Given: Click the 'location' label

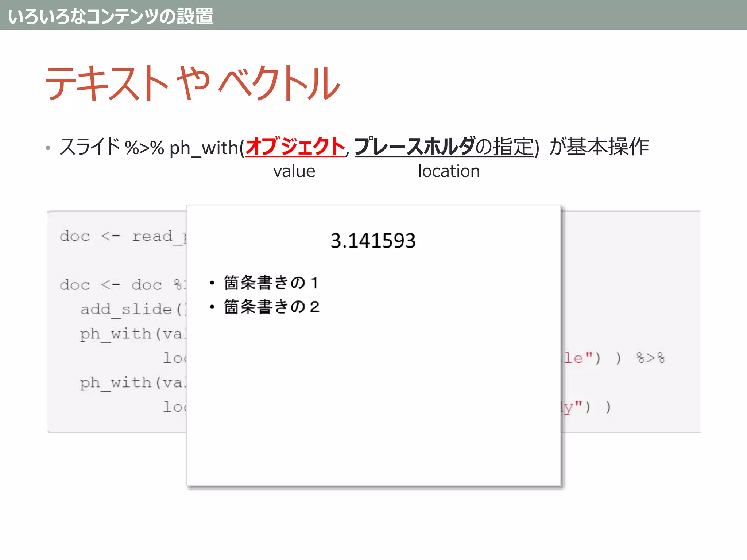Looking at the screenshot, I should (449, 171).
